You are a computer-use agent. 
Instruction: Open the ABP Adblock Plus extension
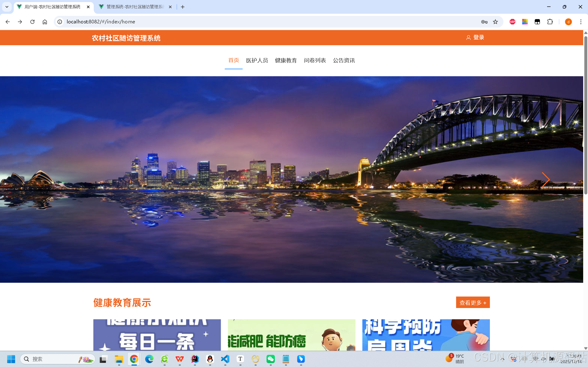coord(512,22)
